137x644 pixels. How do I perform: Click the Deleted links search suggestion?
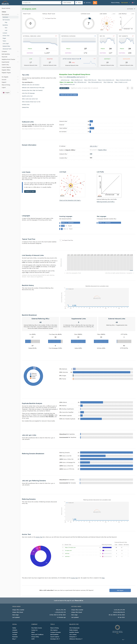(x=25, y=108)
